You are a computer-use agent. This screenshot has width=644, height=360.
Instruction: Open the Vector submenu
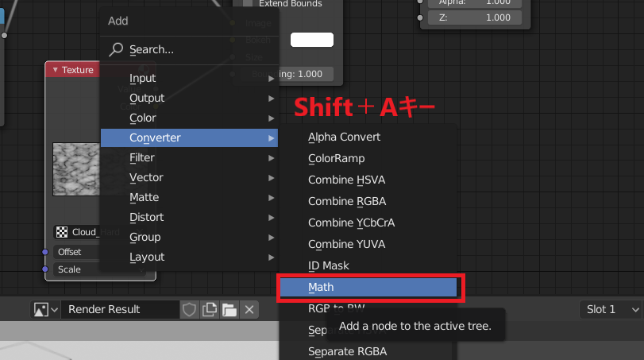click(189, 177)
